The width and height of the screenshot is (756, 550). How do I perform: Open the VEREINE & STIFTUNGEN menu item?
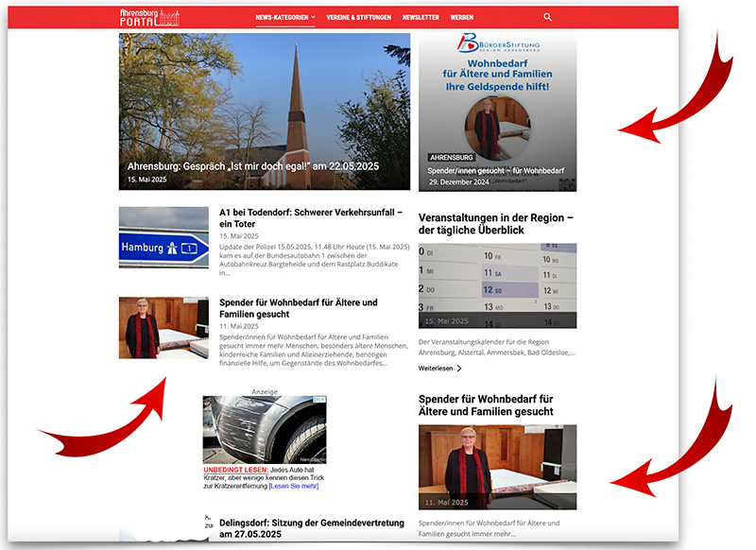[x=359, y=17]
